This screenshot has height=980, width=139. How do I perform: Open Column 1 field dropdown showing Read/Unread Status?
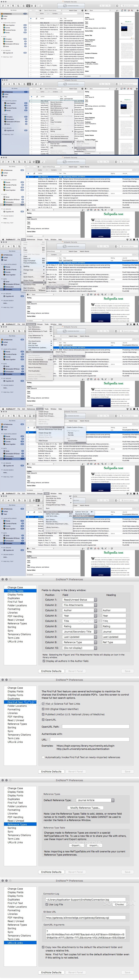(x=80, y=600)
